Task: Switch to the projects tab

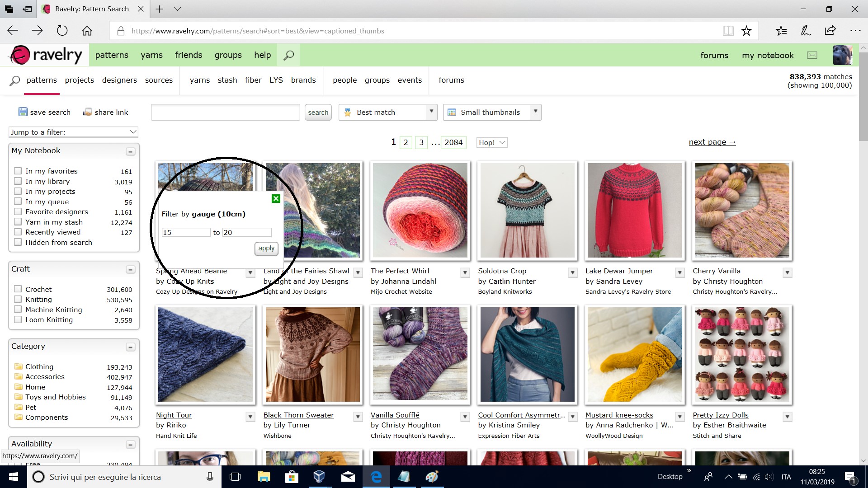Action: pyautogui.click(x=79, y=80)
